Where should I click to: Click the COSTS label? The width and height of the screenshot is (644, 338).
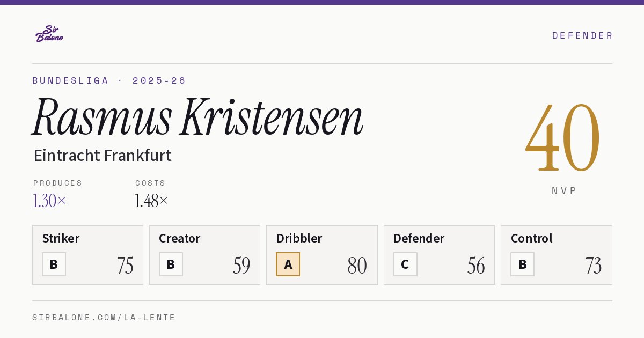[x=150, y=183]
